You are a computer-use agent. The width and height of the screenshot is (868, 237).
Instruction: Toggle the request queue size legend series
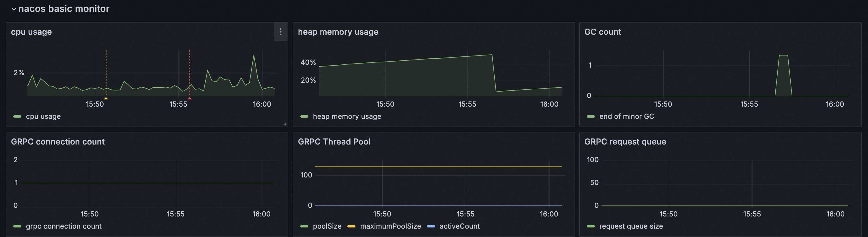pyautogui.click(x=631, y=226)
